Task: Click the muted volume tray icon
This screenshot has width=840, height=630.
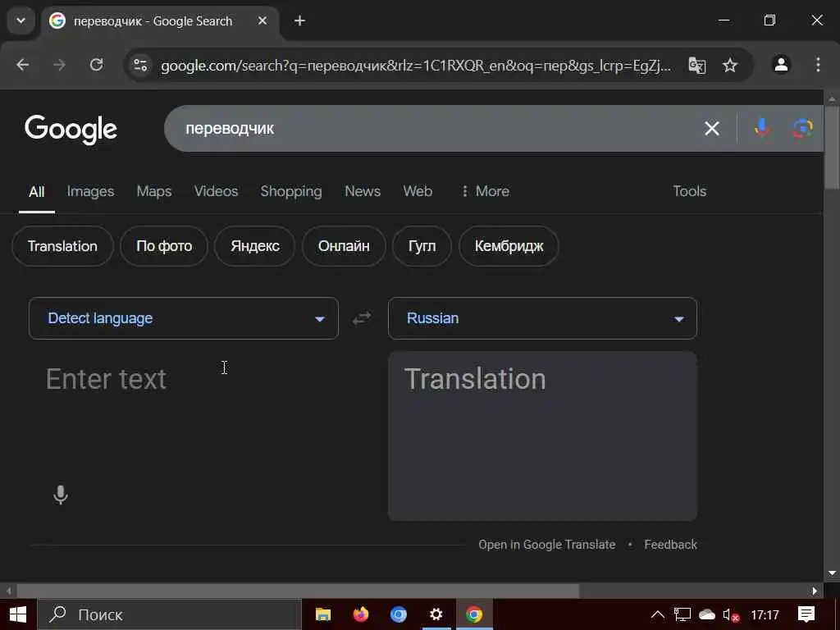Action: (731, 615)
